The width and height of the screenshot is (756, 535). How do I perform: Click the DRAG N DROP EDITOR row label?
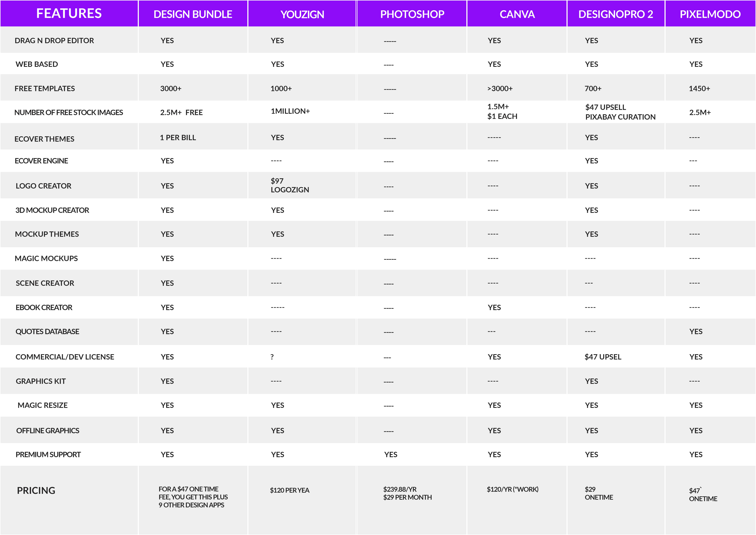[x=54, y=41]
